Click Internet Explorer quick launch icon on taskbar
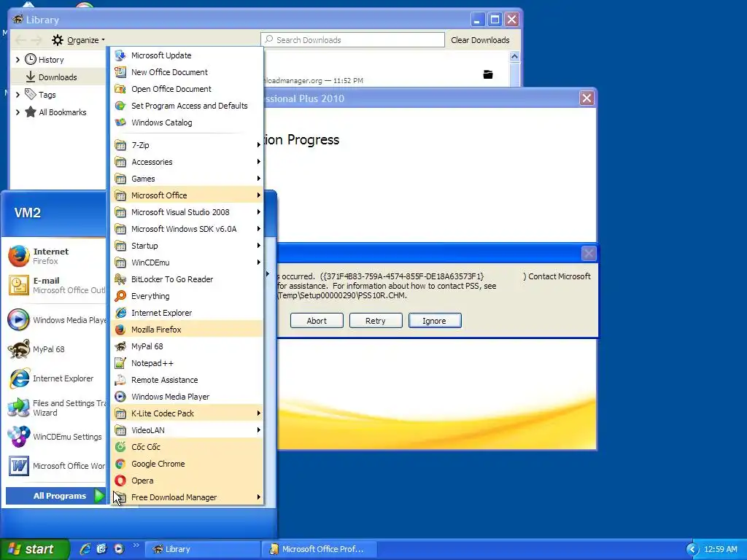This screenshot has width=747, height=560. (x=85, y=549)
